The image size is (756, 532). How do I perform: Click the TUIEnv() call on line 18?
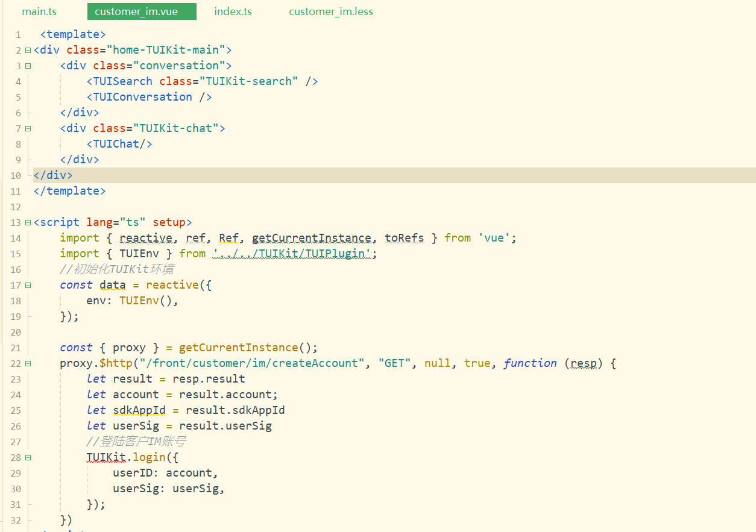[146, 301]
